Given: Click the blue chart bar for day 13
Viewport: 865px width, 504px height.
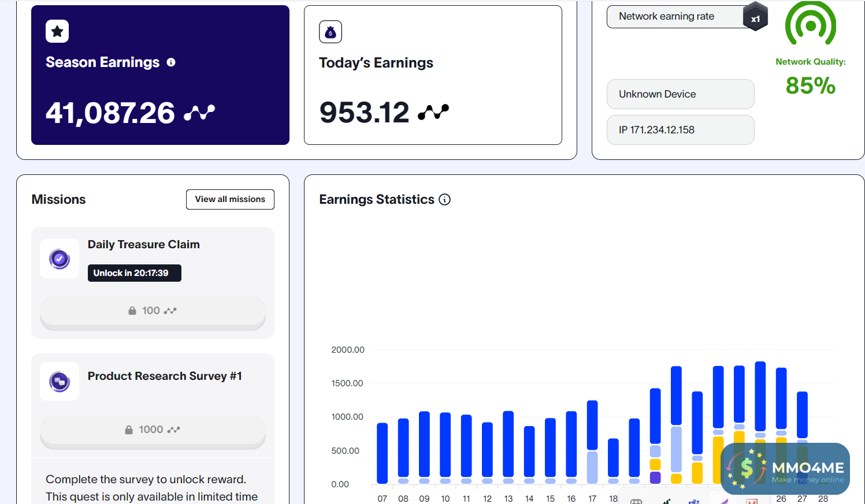Looking at the screenshot, I should pos(508,444).
